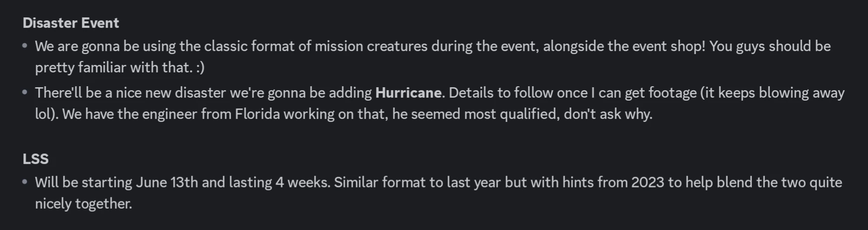Click the bullet before 'We are gonna'
Image resolution: width=868 pixels, height=230 pixels.
pyautogui.click(x=25, y=46)
